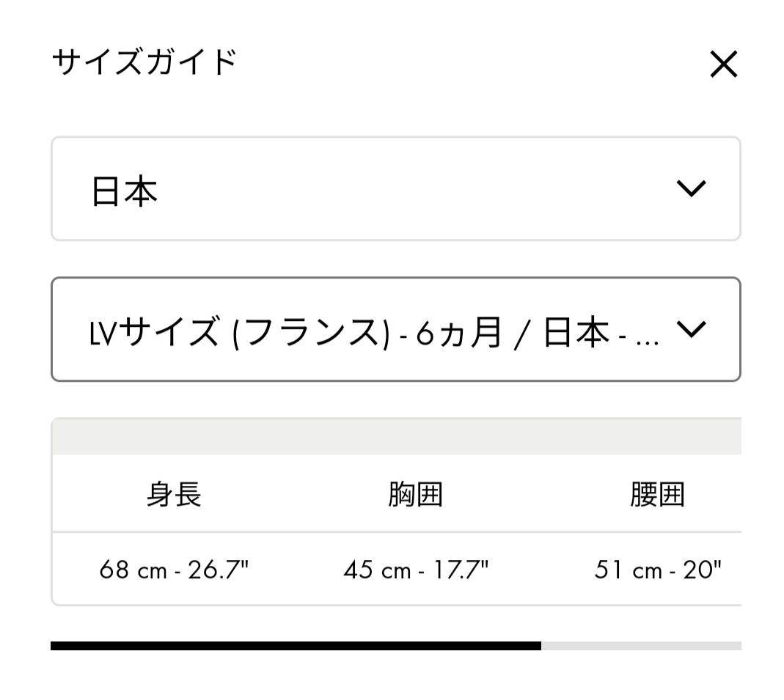This screenshot has height=700, width=784.
Task: Click the 日本 label in the country selector
Action: 124,192
